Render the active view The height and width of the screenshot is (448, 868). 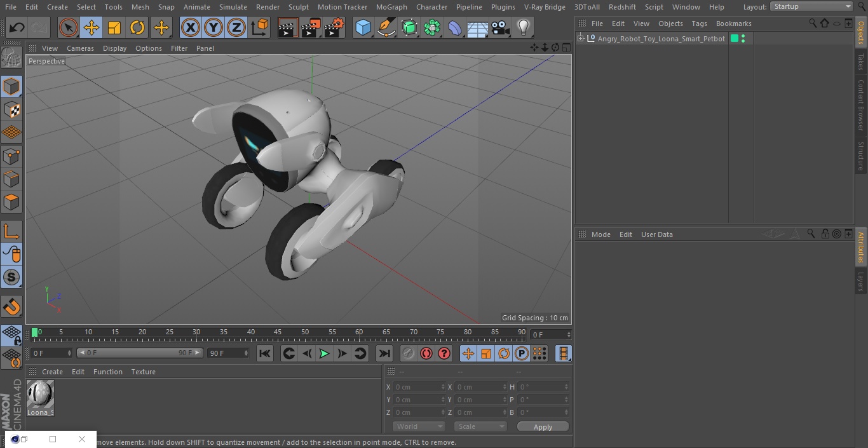288,27
